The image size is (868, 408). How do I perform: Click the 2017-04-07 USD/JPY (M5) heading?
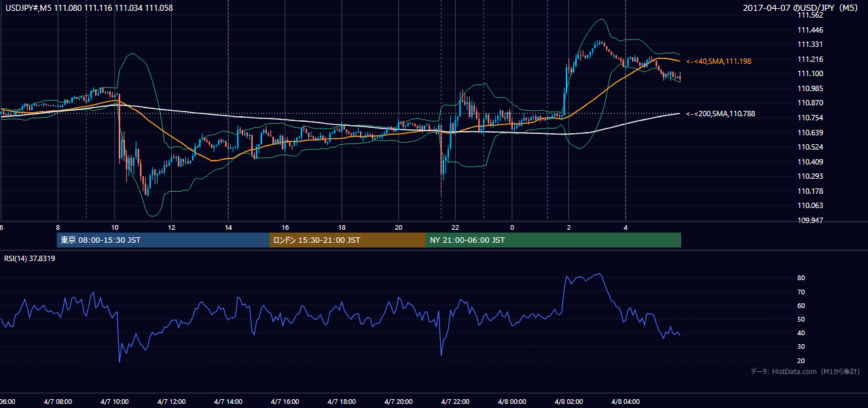pyautogui.click(x=801, y=8)
